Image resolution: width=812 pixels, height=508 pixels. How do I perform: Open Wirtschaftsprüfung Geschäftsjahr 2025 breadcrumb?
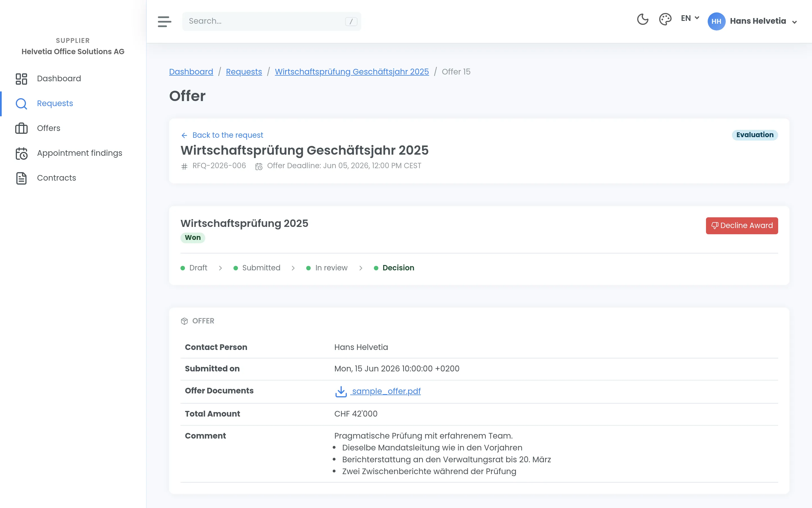(x=352, y=72)
